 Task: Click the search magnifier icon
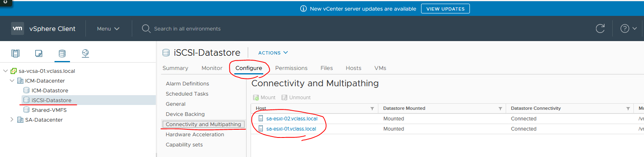coord(146,28)
